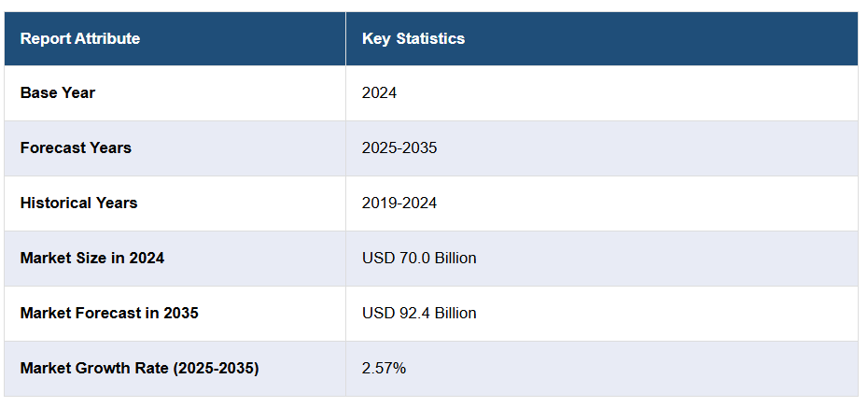Select the Historical Years row label
Screen dimensions: 868x407
click(78, 203)
